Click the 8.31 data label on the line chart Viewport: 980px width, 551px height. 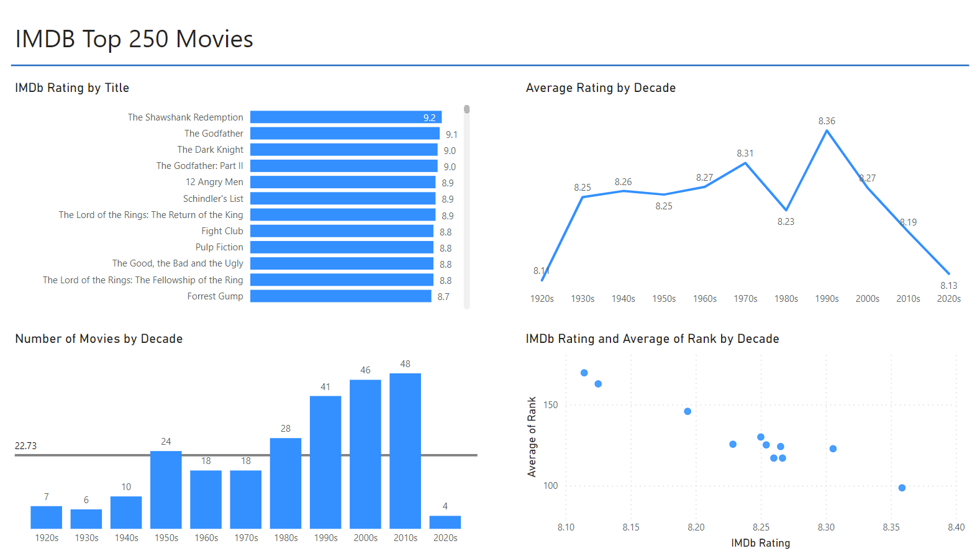click(x=745, y=153)
